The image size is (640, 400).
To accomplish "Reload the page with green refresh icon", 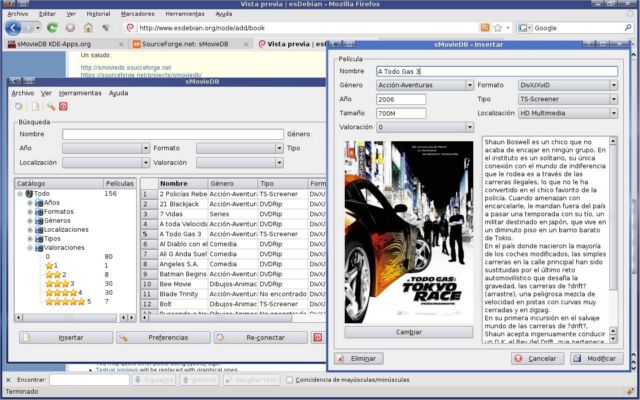I will pyautogui.click(x=52, y=28).
